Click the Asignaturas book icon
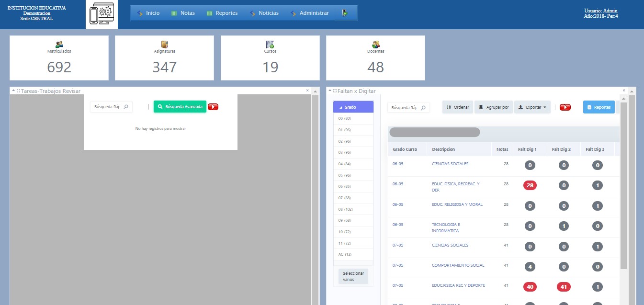Screen dimensions: 644x305 click(x=165, y=44)
